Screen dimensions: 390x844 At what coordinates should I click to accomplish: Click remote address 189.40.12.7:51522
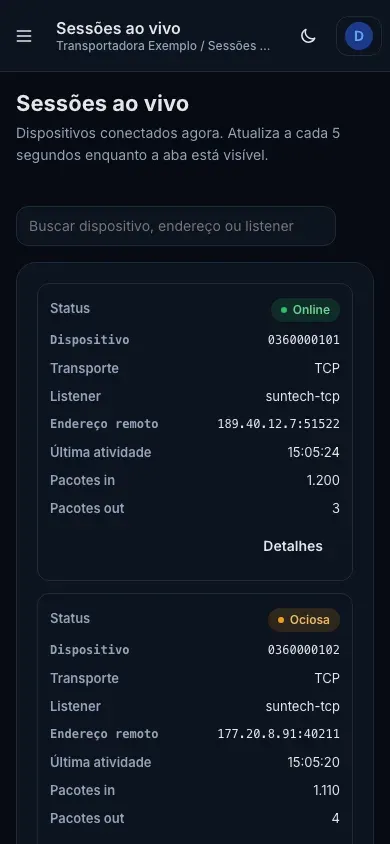(x=279, y=424)
